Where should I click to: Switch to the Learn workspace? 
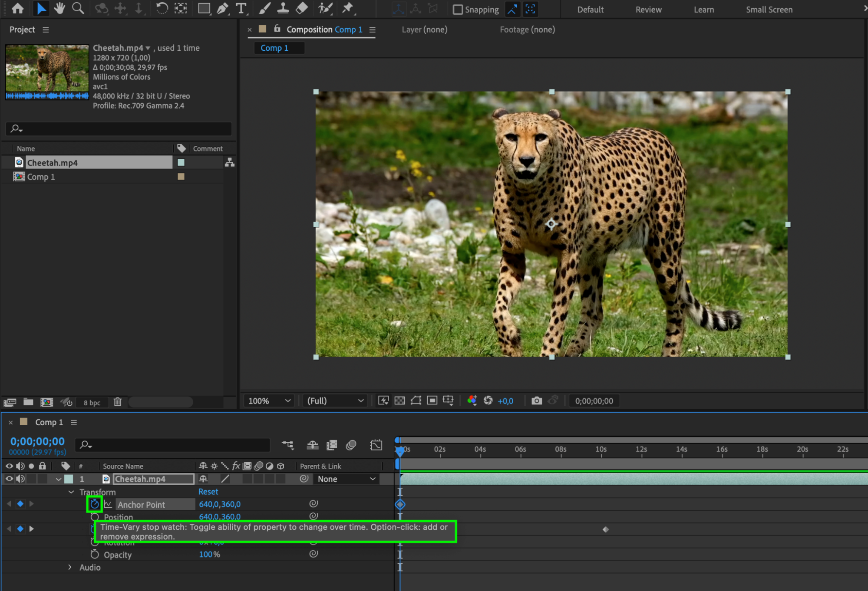[x=703, y=10]
